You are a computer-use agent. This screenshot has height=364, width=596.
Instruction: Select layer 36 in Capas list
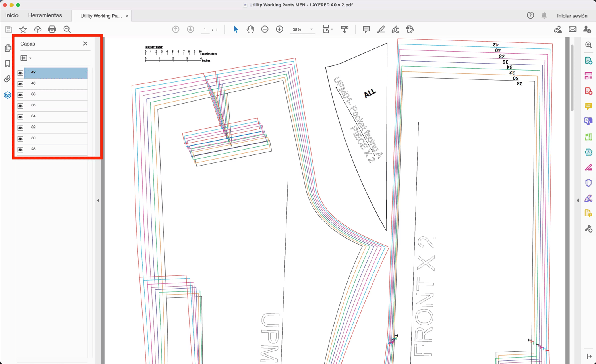click(x=56, y=106)
